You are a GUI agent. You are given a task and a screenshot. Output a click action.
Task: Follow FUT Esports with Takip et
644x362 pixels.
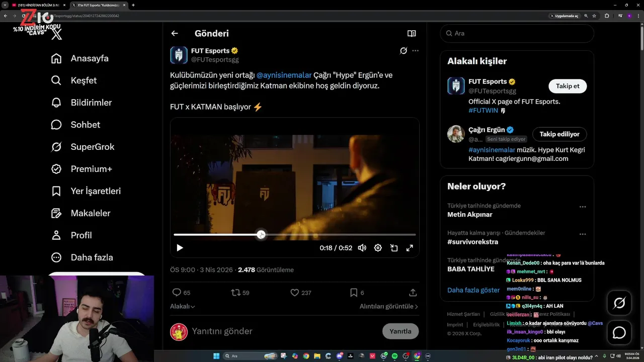click(x=568, y=86)
